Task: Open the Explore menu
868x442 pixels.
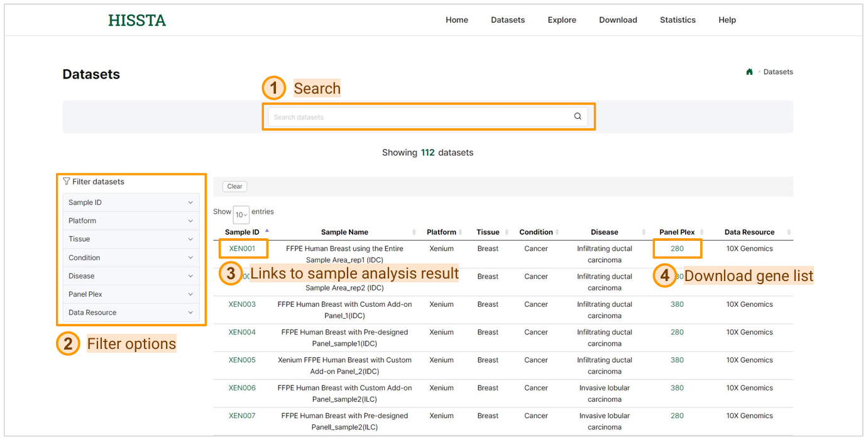Action: coord(561,20)
